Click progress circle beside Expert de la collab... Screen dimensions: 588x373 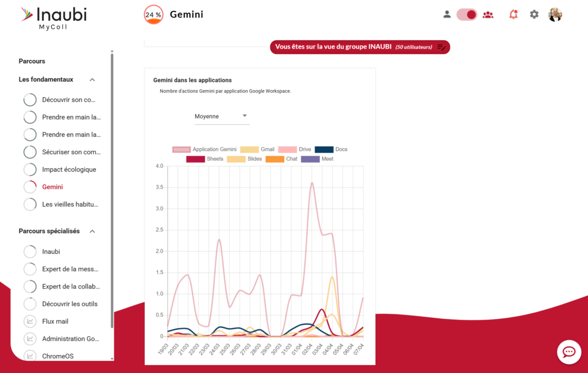30,287
